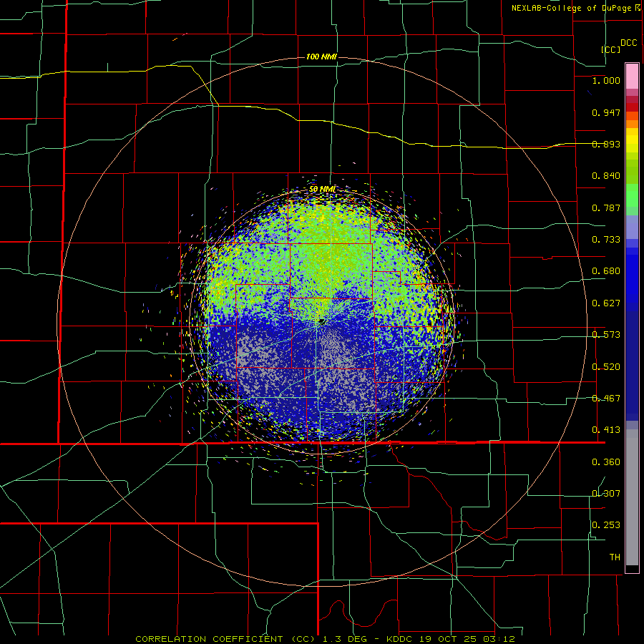Click the 1.000 legend value
This screenshot has width=644, height=644.
point(606,80)
